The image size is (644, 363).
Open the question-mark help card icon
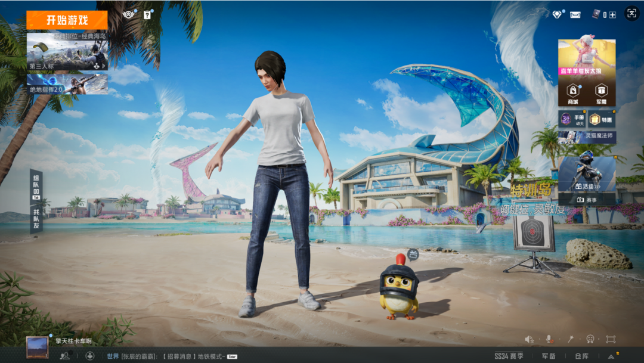pyautogui.click(x=147, y=15)
